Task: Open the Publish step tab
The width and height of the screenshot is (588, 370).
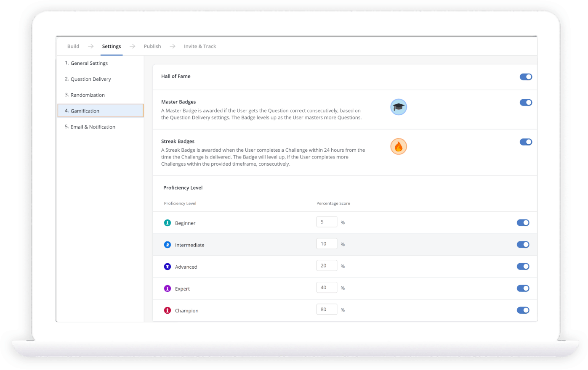Action: pos(152,46)
